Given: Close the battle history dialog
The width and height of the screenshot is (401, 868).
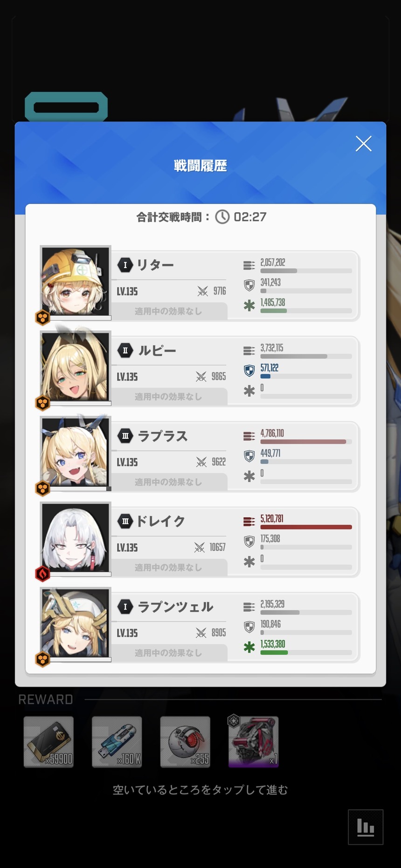Looking at the screenshot, I should 363,144.
